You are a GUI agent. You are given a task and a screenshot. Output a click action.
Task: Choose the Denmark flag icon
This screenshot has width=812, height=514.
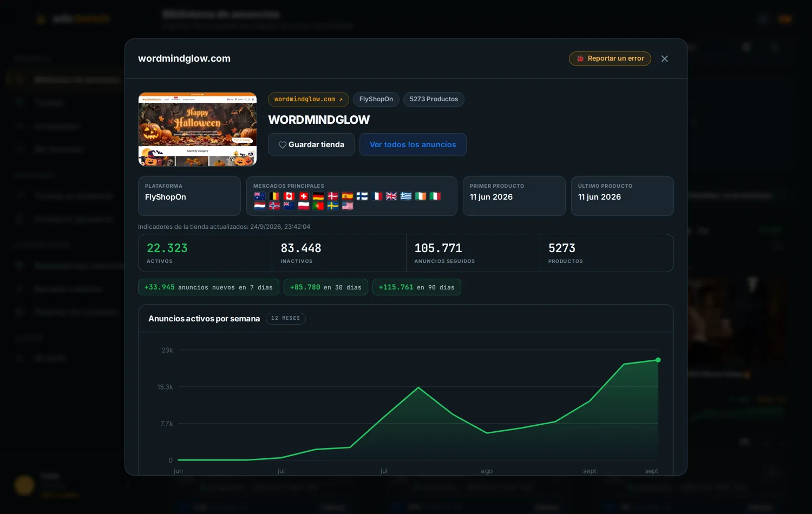coord(333,196)
